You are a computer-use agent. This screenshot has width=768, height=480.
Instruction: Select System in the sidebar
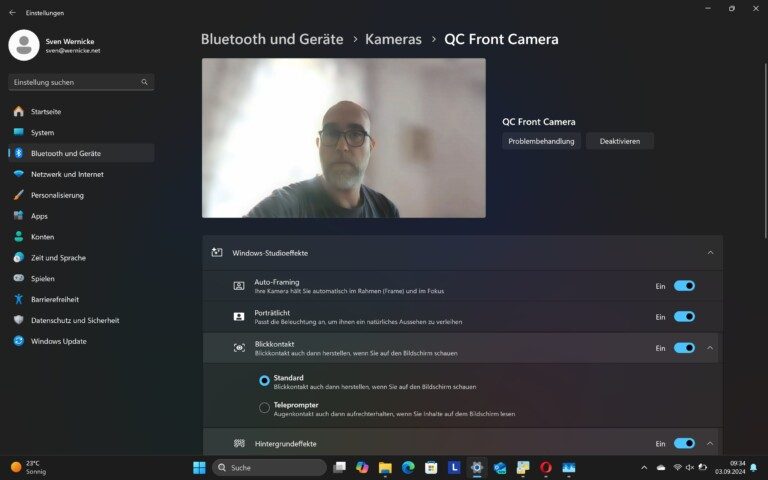(81, 132)
